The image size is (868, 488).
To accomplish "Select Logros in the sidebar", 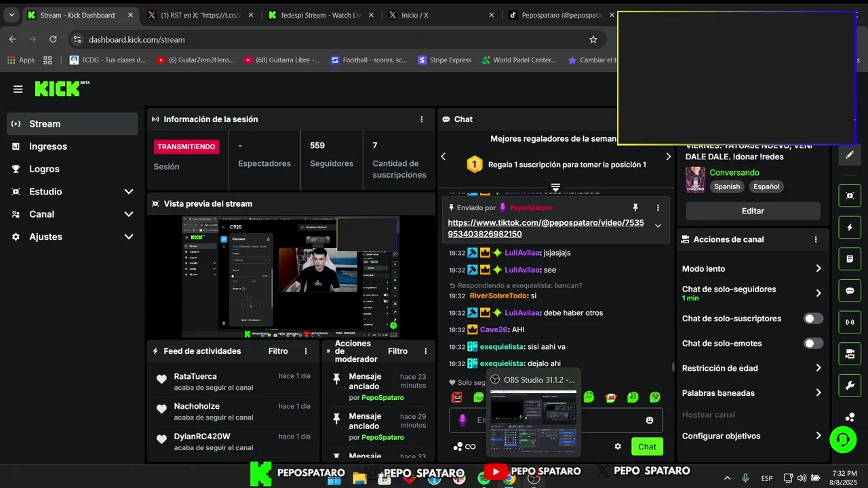I will [x=72, y=169].
